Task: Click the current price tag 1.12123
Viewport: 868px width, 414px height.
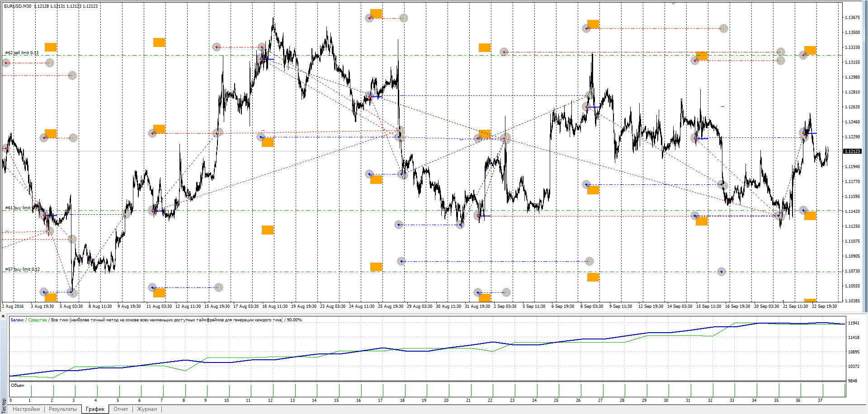Action: pyautogui.click(x=852, y=151)
